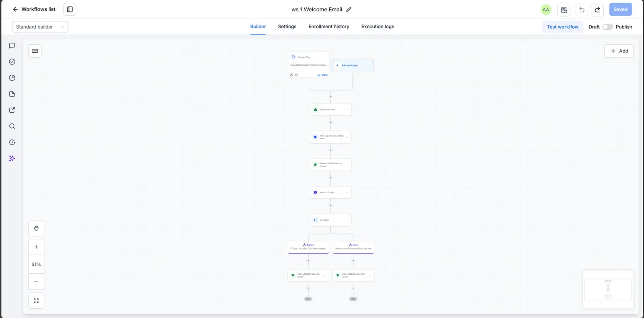
Task: Zoom in with the plus button
Action: (36, 247)
